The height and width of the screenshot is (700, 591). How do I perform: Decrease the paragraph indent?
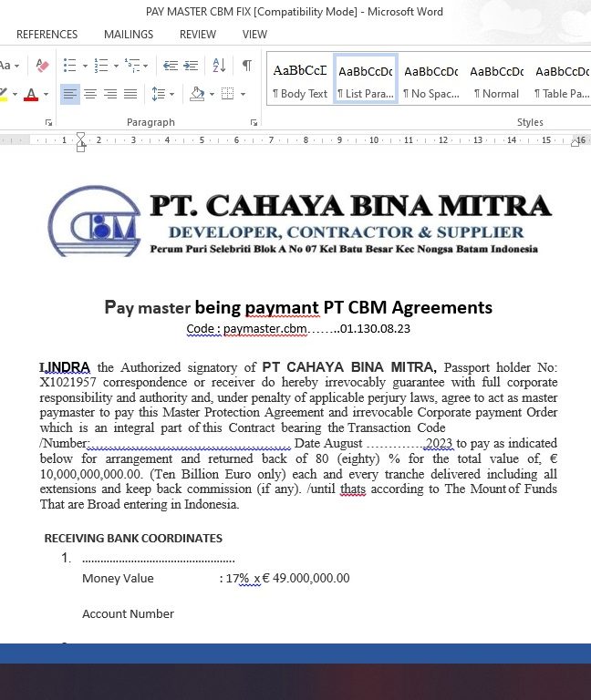click(171, 66)
